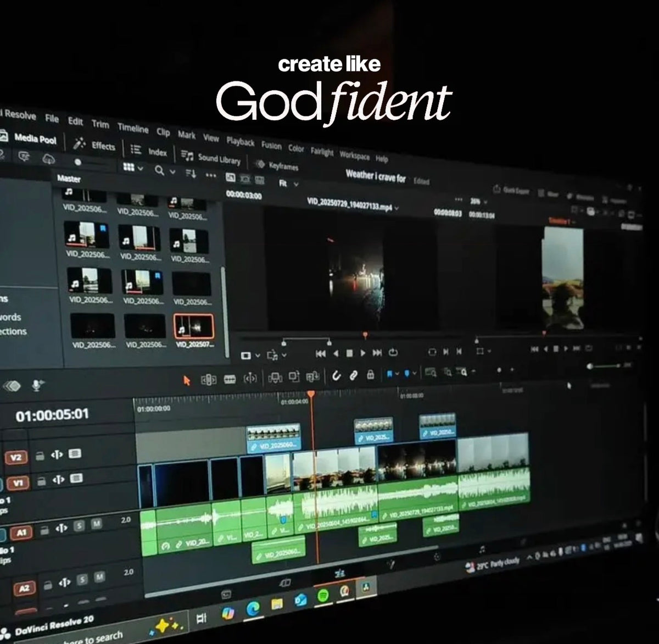Select the Trim Edit mode tool
Viewport: 659px width, 644px height.
(208, 379)
